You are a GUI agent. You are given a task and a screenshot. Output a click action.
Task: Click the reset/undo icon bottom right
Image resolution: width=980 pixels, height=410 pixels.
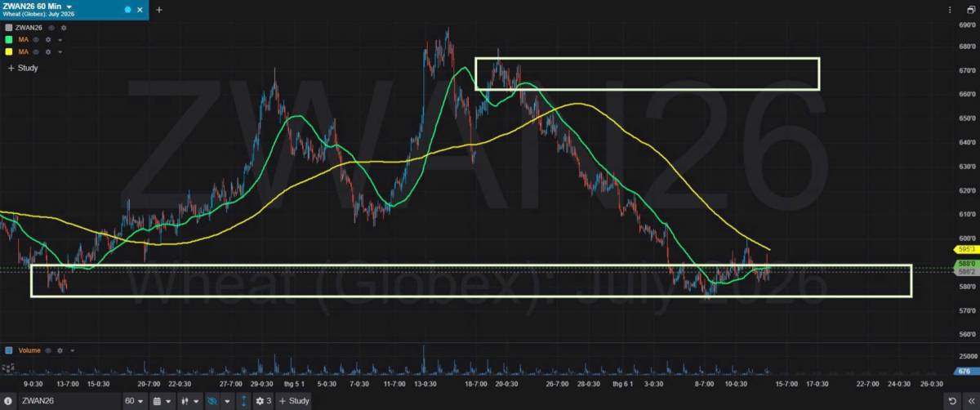952,401
